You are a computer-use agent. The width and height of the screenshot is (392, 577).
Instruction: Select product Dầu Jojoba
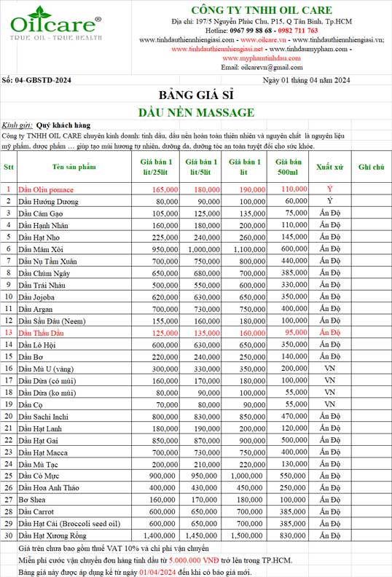pos(36,297)
